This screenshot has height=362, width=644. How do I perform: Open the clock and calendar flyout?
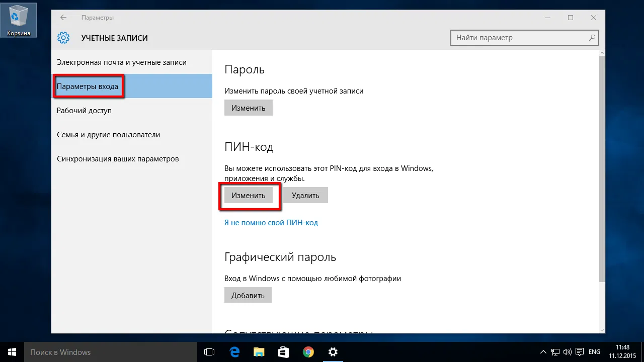pyautogui.click(x=623, y=352)
